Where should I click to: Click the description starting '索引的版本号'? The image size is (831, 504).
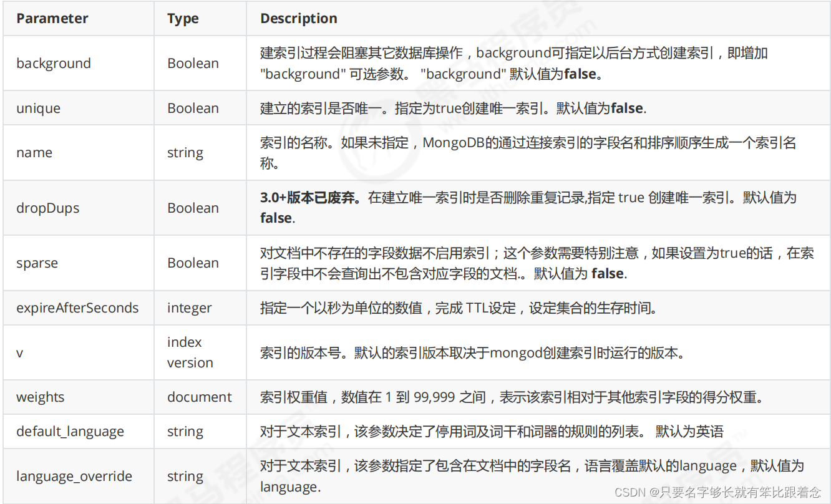(472, 352)
